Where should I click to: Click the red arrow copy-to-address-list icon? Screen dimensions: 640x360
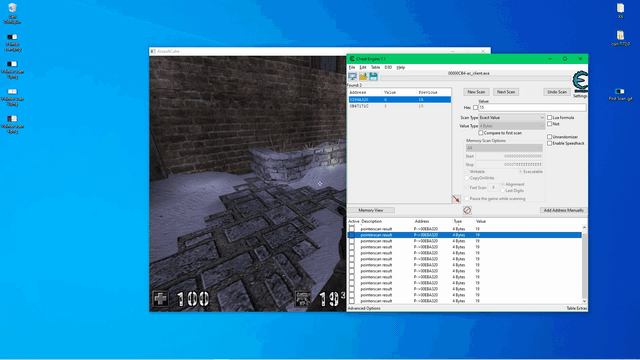pyautogui.click(x=456, y=199)
